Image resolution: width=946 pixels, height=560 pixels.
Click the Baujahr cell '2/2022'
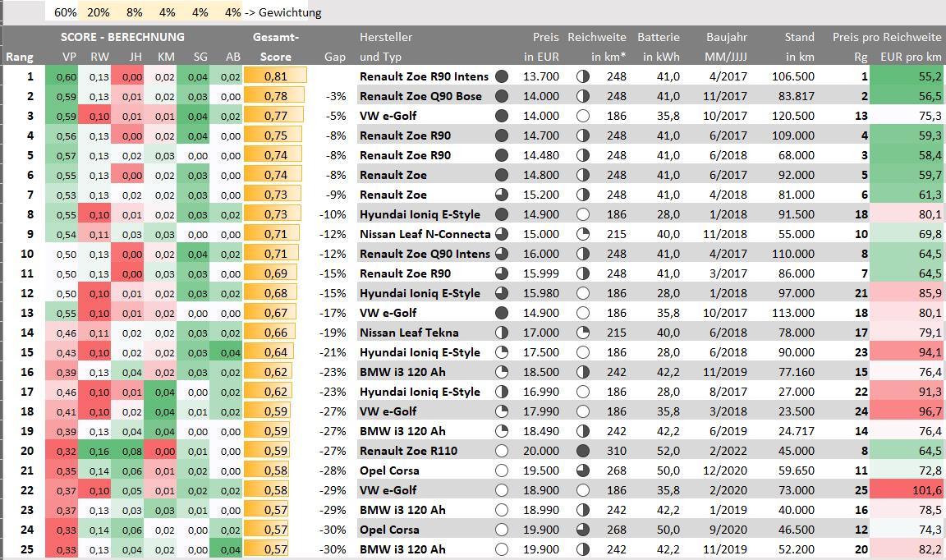(x=728, y=451)
